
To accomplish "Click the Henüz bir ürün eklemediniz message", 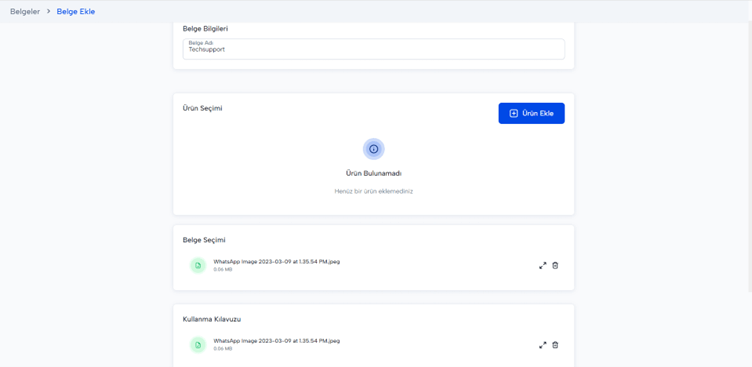I will click(x=374, y=191).
